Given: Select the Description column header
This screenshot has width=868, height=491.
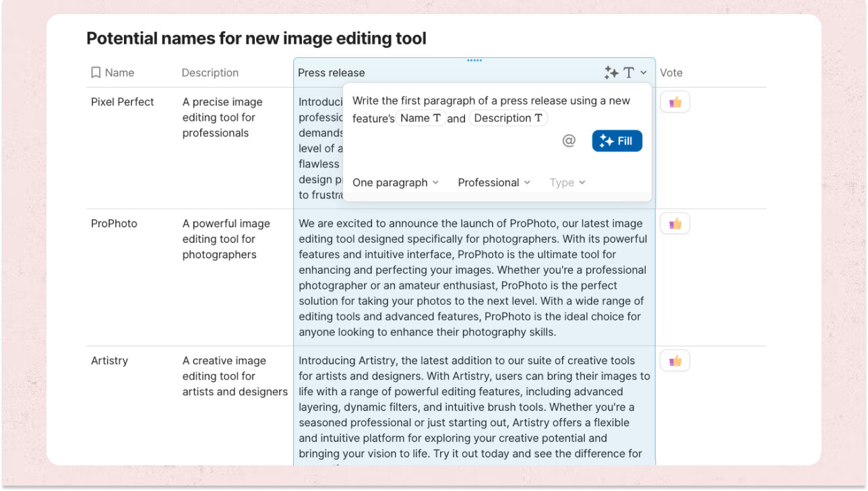Looking at the screenshot, I should 210,73.
